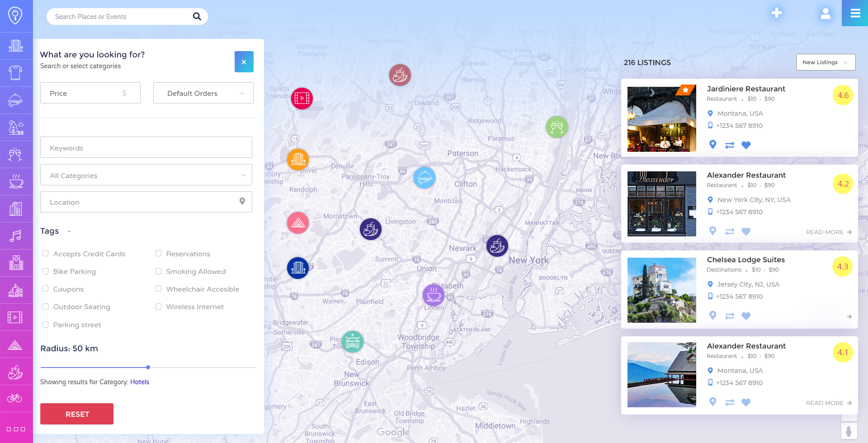Image resolution: width=868 pixels, height=443 pixels.
Task: Open the Default Orders dropdown
Action: [203, 93]
